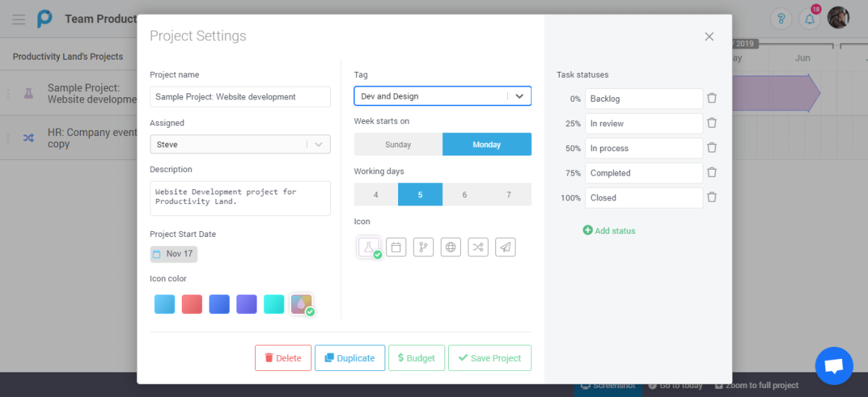
Task: Click Add status link
Action: 609,230
